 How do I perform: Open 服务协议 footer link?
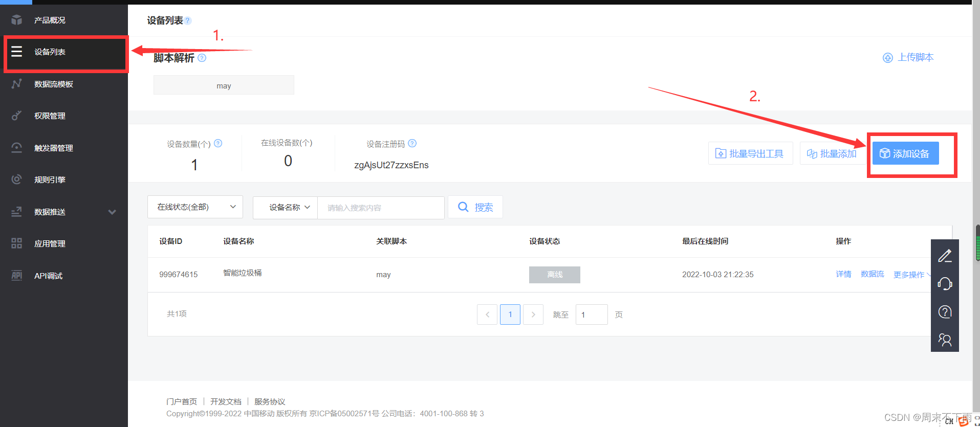(x=270, y=401)
